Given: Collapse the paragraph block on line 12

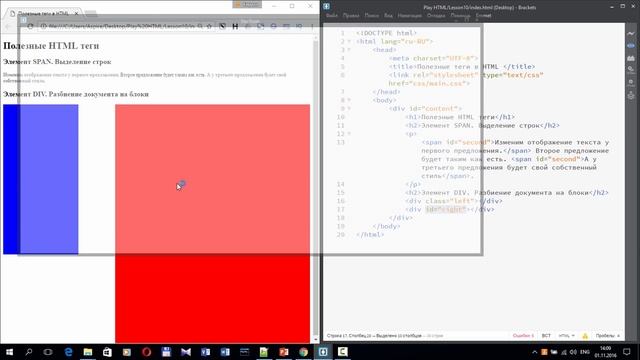Looking at the screenshot, I should (x=349, y=134).
